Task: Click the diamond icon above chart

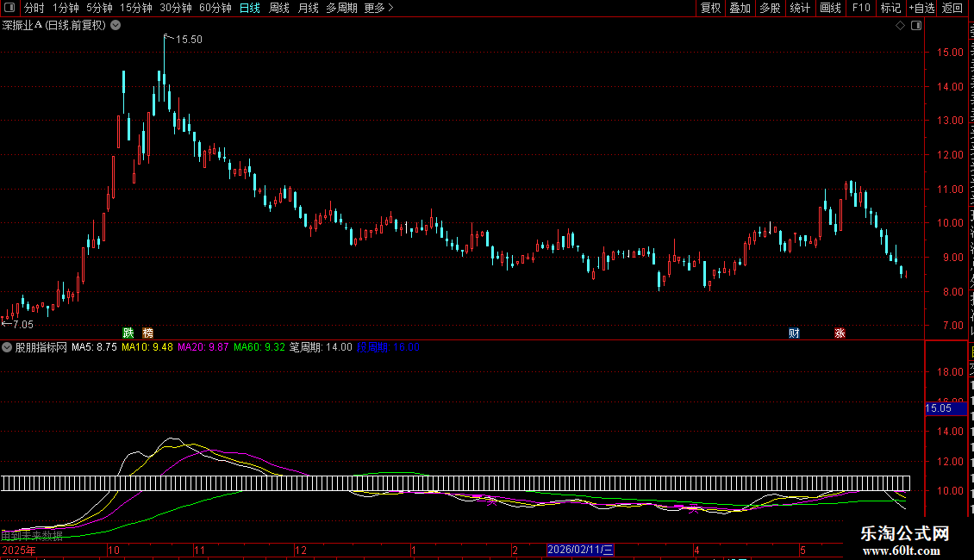Action: coord(900,26)
